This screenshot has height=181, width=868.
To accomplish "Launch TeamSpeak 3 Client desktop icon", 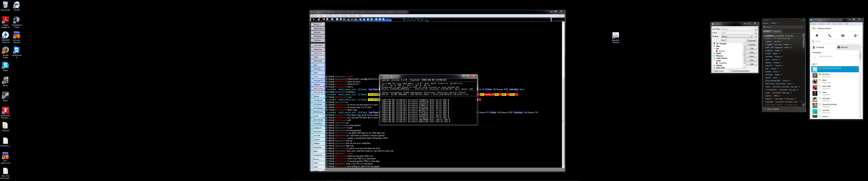I will point(17,22).
